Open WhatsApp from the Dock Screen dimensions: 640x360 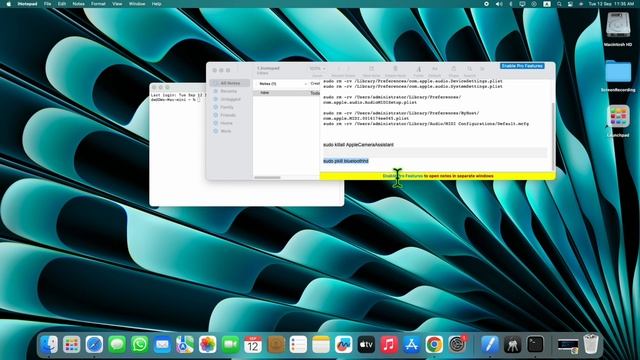(140, 344)
